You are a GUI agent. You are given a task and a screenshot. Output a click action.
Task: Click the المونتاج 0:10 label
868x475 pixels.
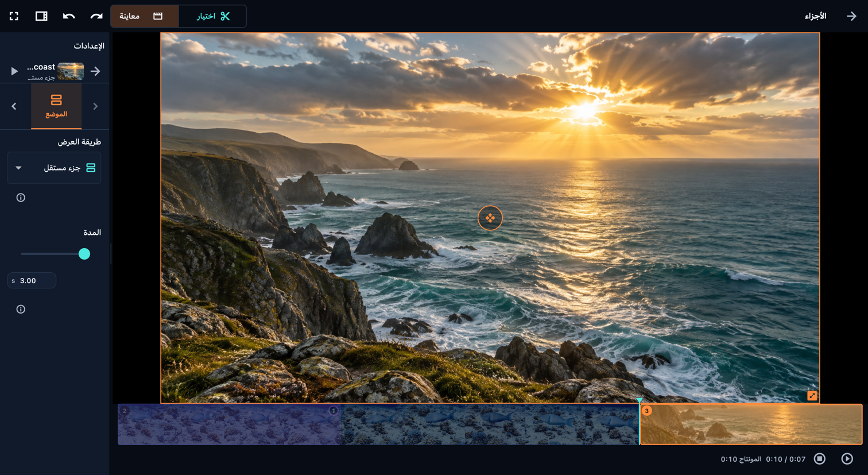pos(741,459)
